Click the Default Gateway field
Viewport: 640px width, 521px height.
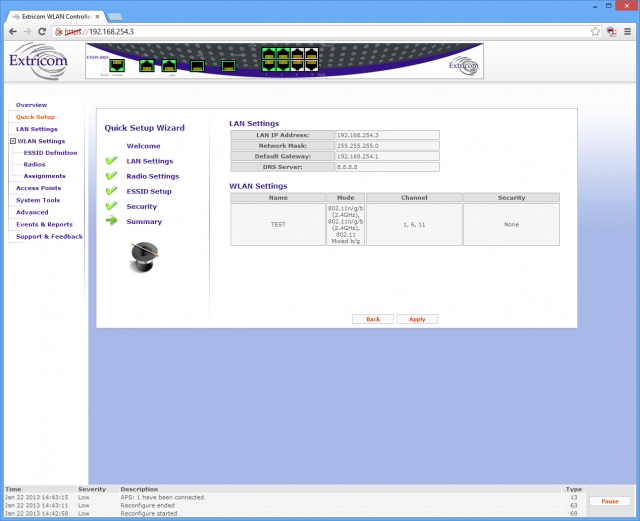coord(387,156)
